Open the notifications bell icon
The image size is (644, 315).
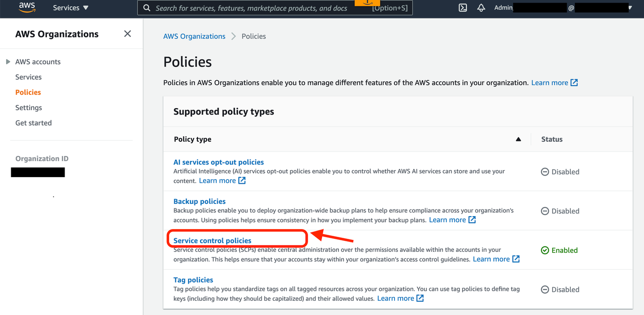[x=481, y=8]
